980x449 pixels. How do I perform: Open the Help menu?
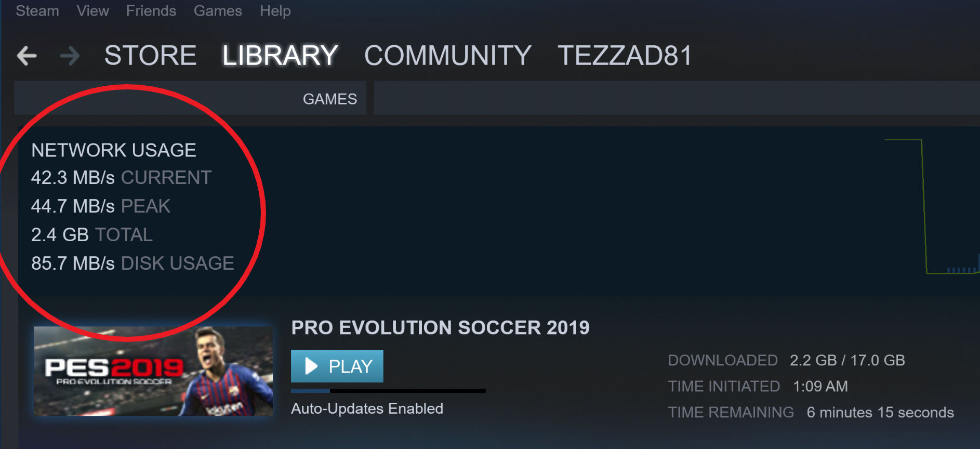pyautogui.click(x=275, y=11)
